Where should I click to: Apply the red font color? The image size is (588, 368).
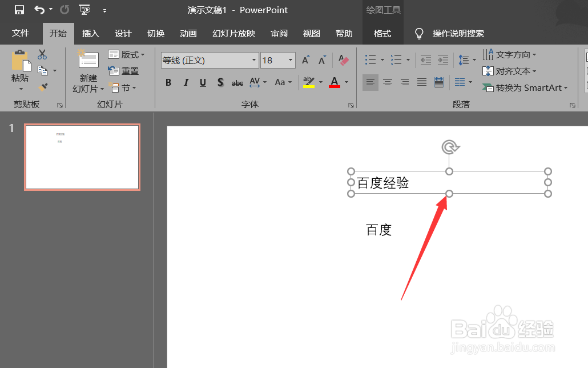click(335, 82)
